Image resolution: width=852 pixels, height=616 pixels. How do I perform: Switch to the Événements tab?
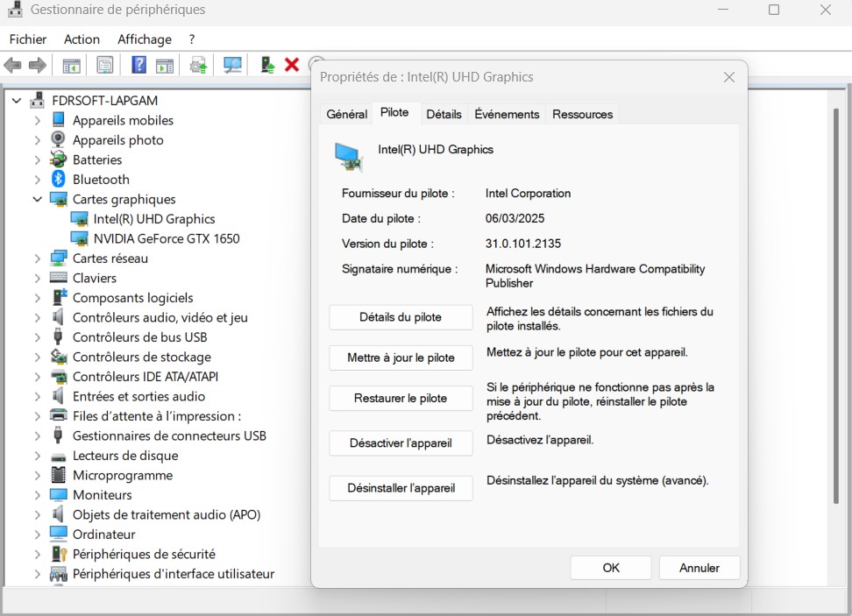tap(507, 114)
